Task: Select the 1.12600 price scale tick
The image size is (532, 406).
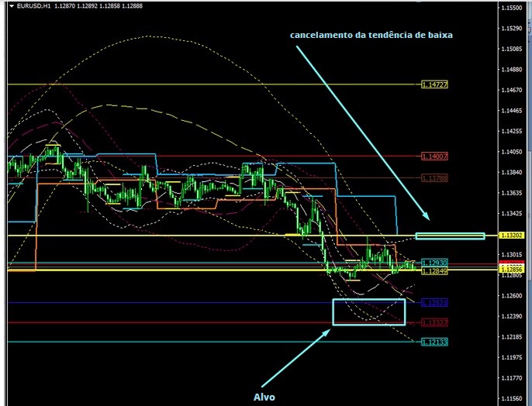Action: (512, 296)
